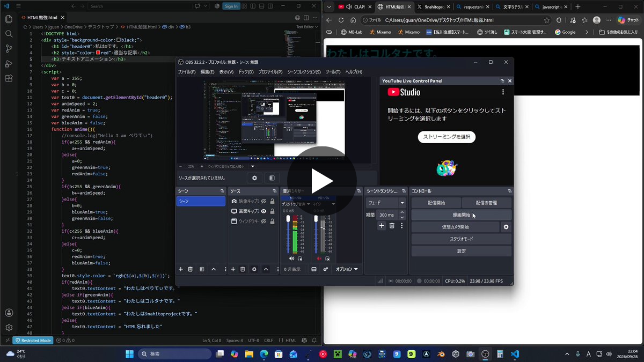
Task: Remove transition with trash icon
Action: 392,226
